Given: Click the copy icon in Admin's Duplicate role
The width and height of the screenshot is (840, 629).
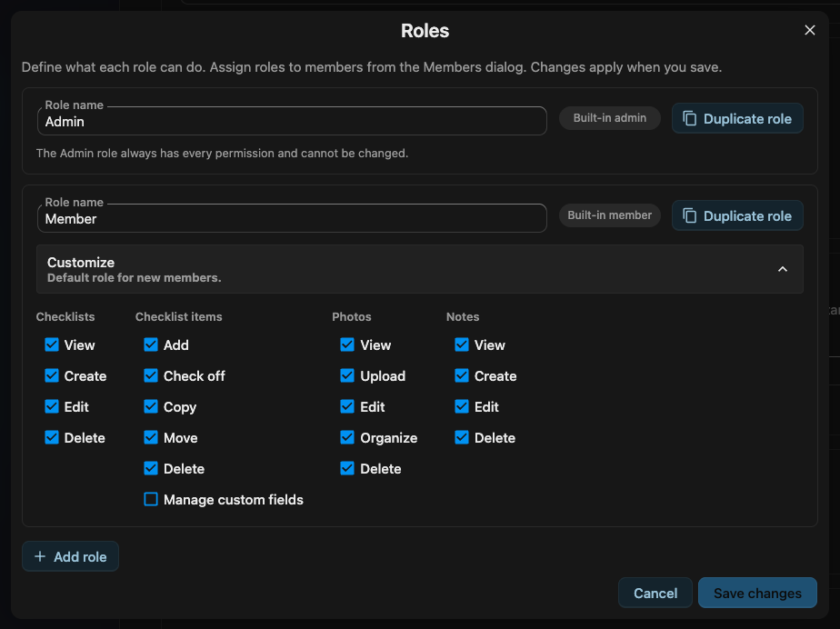Looking at the screenshot, I should pyautogui.click(x=689, y=118).
